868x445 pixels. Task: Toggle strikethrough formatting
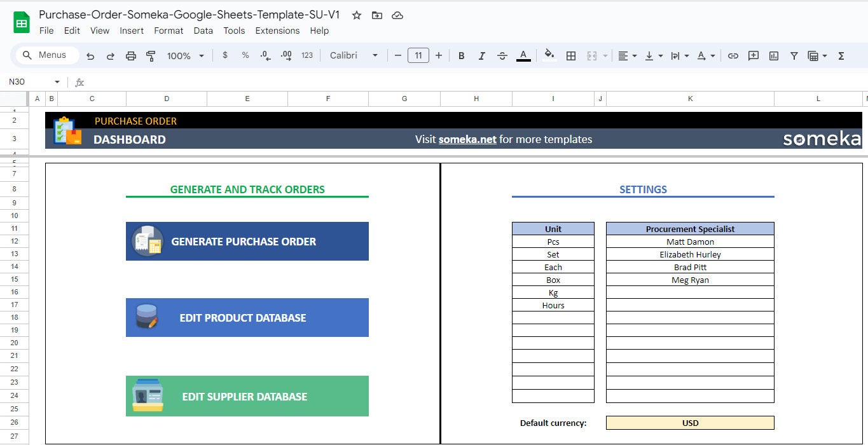pos(502,55)
